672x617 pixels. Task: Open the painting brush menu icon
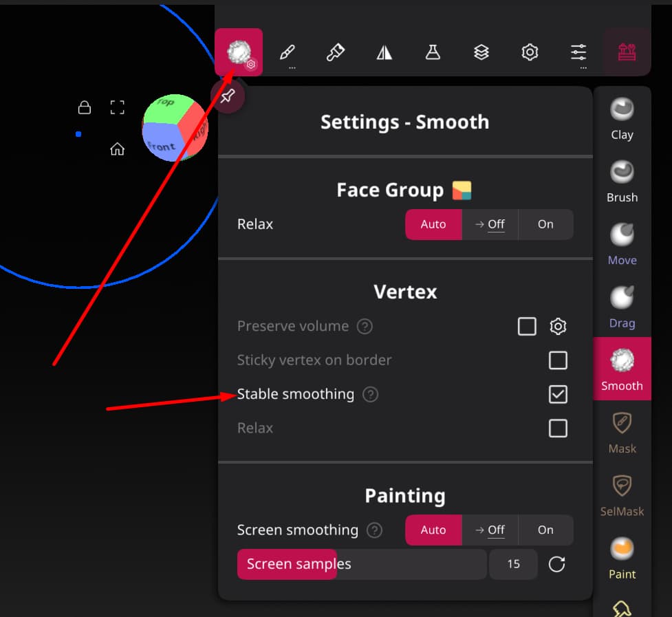336,52
